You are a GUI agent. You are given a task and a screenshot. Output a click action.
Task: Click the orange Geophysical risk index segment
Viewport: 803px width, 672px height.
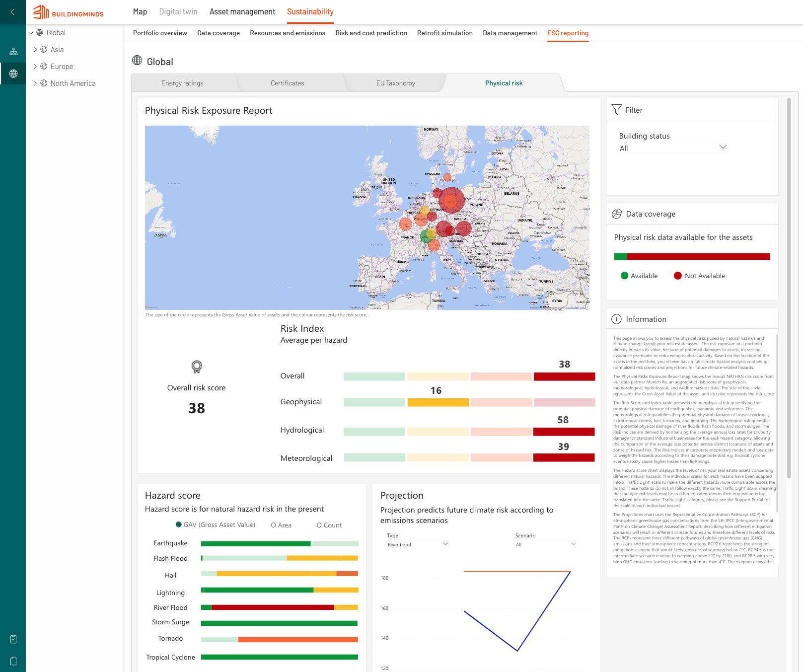[438, 403]
